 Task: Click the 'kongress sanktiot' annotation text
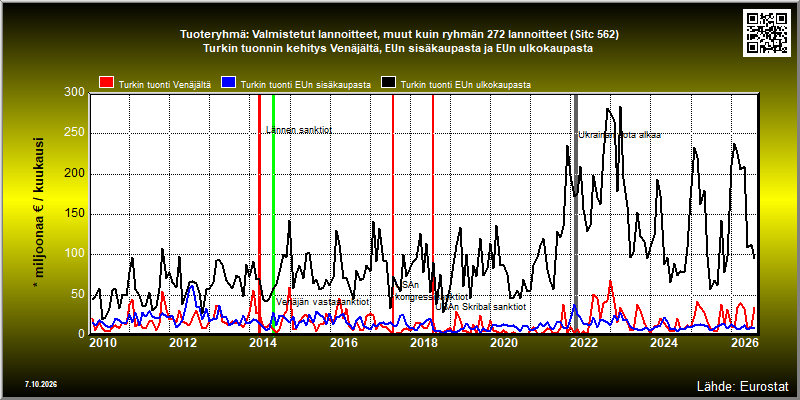coord(432,296)
